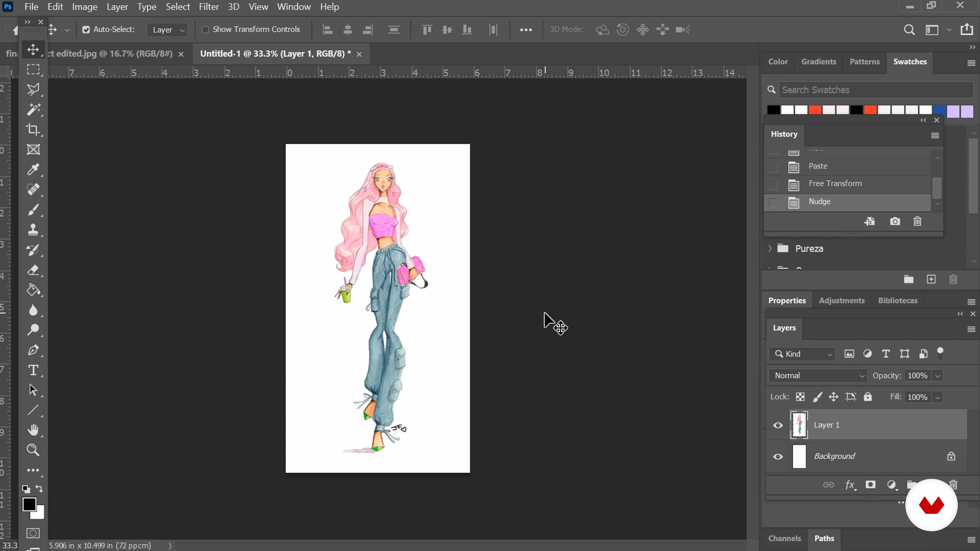Image resolution: width=980 pixels, height=551 pixels.
Task: Open the Kind filter dropdown
Action: pyautogui.click(x=802, y=354)
